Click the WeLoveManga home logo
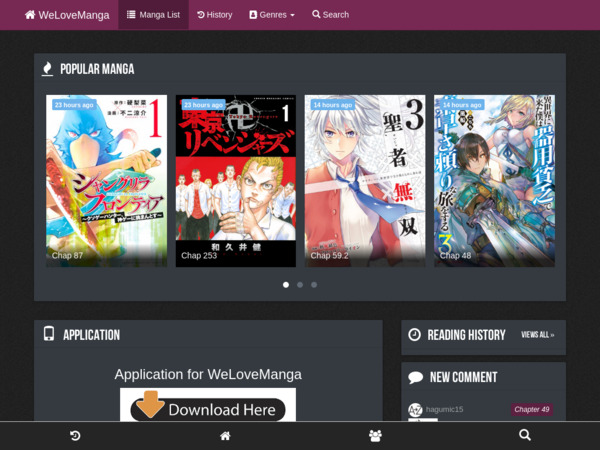 pos(67,15)
